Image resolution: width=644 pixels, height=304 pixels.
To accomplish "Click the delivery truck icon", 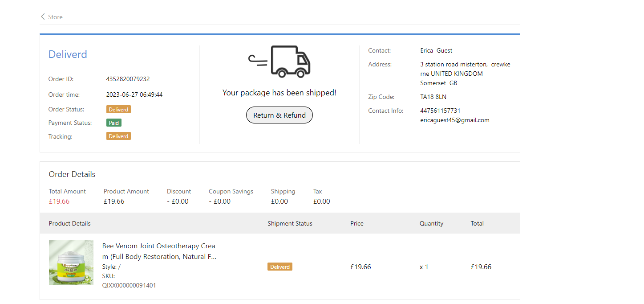I will 279,62.
